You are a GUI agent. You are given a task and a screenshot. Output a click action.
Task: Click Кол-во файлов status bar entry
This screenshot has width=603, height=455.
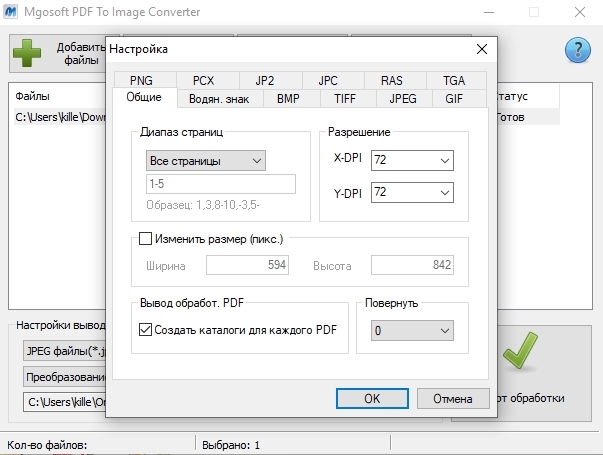point(47,445)
